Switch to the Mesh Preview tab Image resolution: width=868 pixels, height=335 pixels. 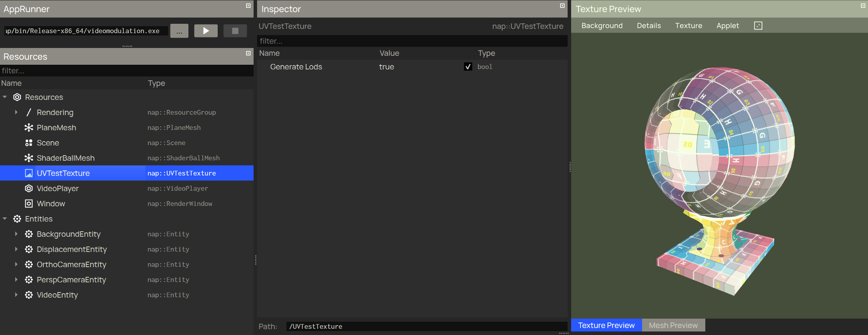(x=673, y=325)
